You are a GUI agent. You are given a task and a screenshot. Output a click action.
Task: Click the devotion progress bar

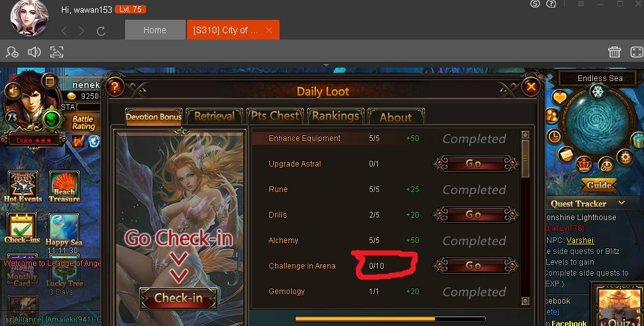tap(390, 319)
